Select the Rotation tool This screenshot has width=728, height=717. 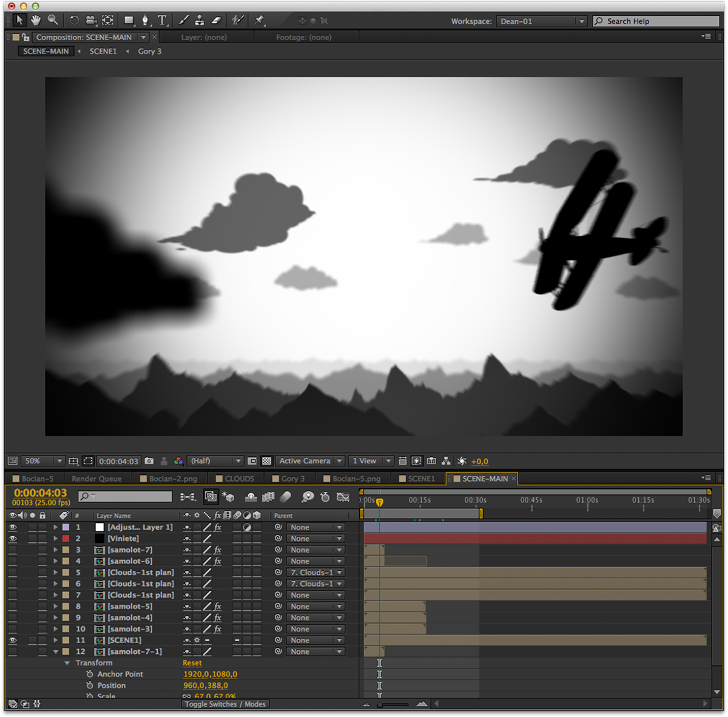click(x=74, y=20)
